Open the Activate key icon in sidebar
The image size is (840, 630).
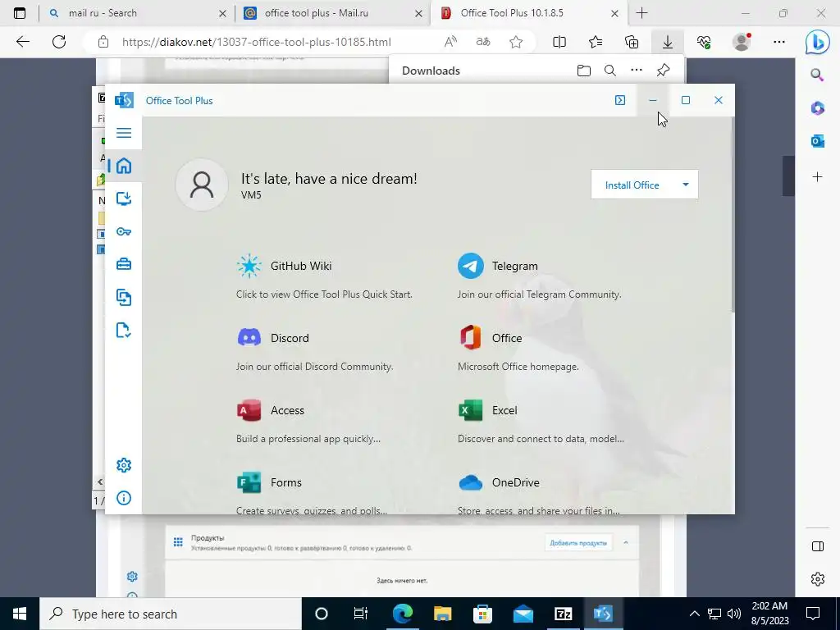click(x=124, y=231)
